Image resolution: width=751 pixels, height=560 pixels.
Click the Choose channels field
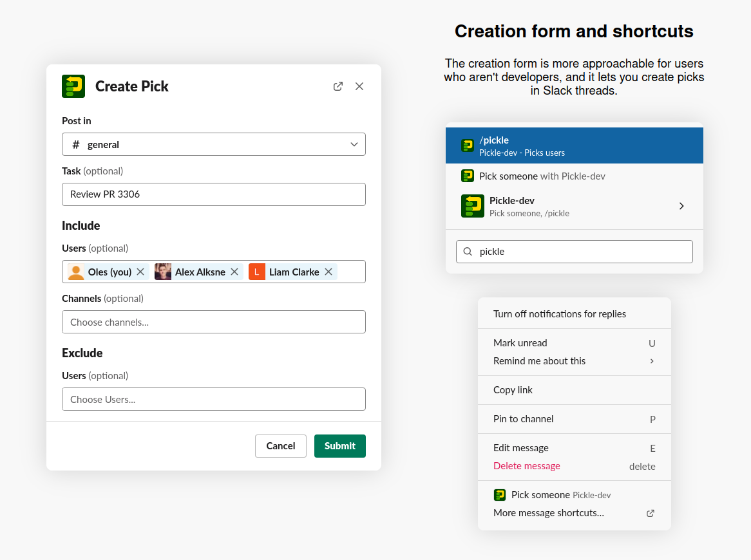tap(213, 322)
